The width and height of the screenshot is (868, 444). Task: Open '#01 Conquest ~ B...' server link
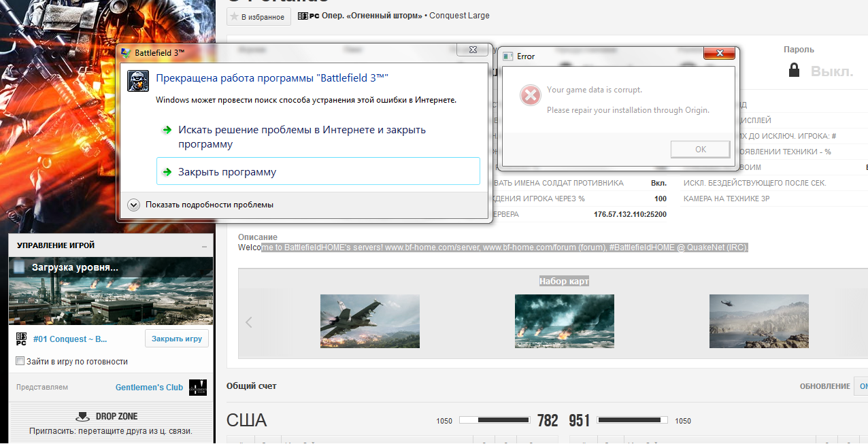coord(70,339)
